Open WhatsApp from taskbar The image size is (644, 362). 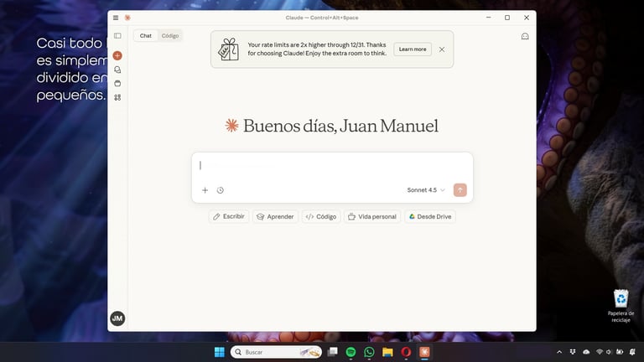[369, 352]
